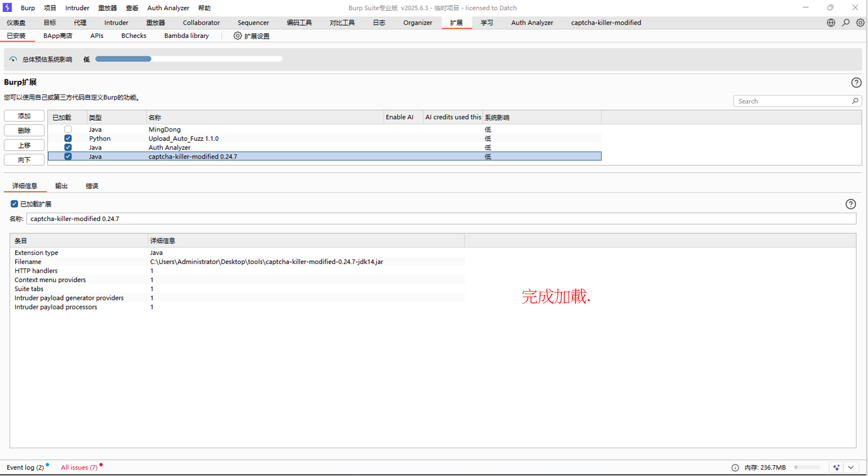This screenshot has width=868, height=476.
Task: Switch to the 仪表盘 tab
Action: [16, 23]
